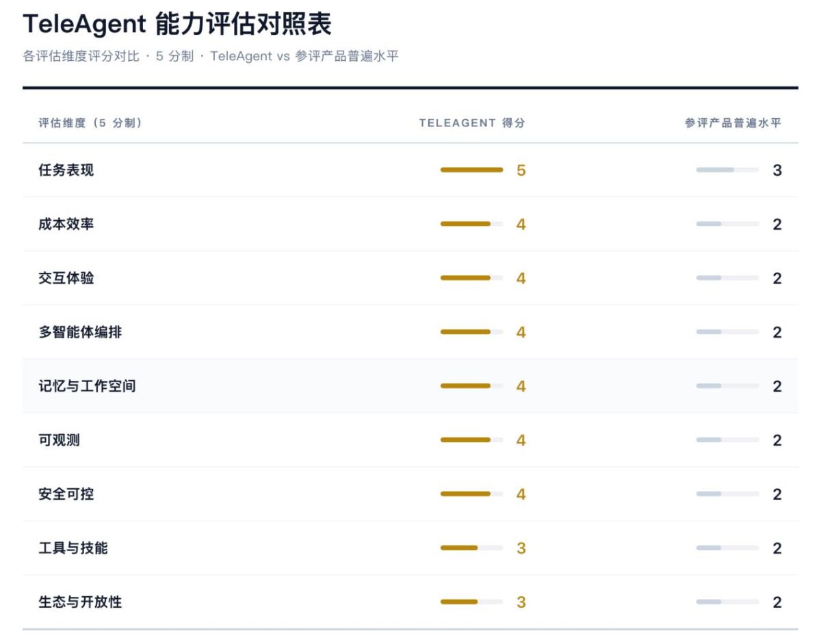Select the 任务表现 row label

(x=66, y=170)
